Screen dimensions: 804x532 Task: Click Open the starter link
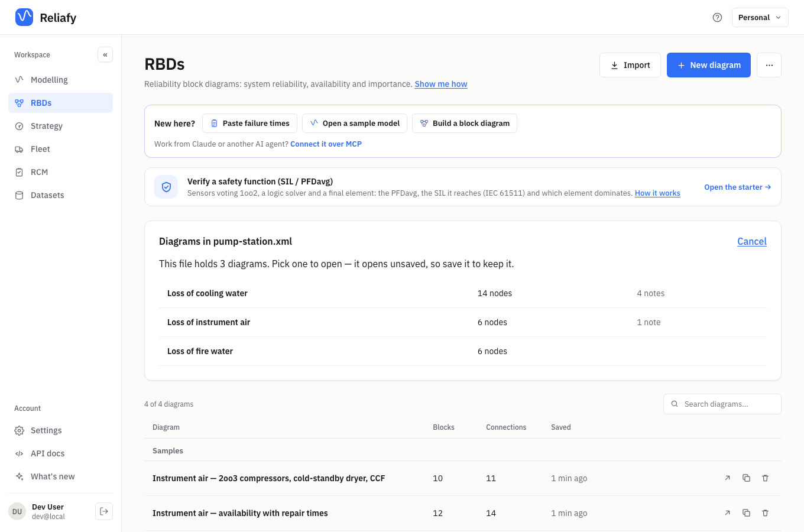tap(738, 187)
